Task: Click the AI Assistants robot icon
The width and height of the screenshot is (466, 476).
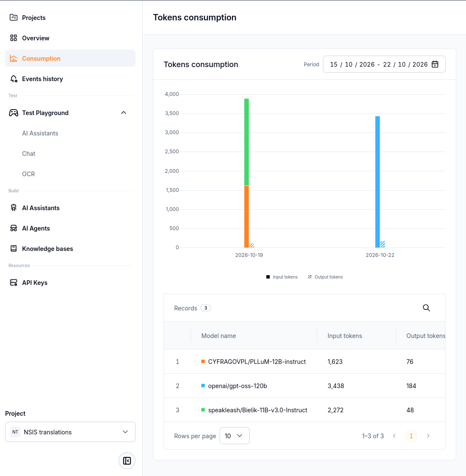Action: (x=13, y=208)
